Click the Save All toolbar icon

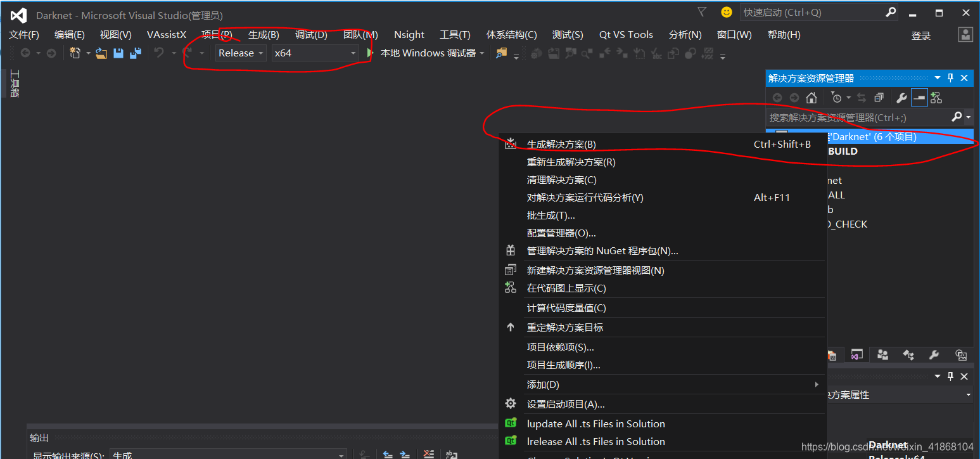(x=135, y=53)
